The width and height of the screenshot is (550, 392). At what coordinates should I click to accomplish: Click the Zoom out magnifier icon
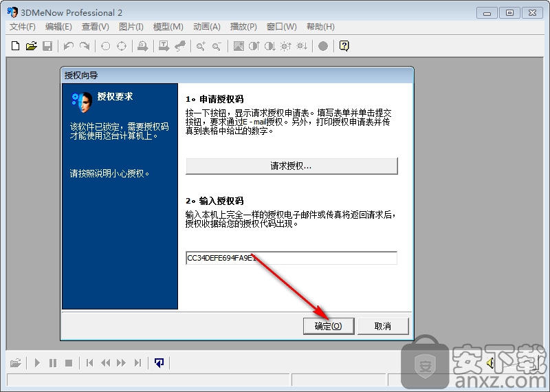[x=217, y=46]
